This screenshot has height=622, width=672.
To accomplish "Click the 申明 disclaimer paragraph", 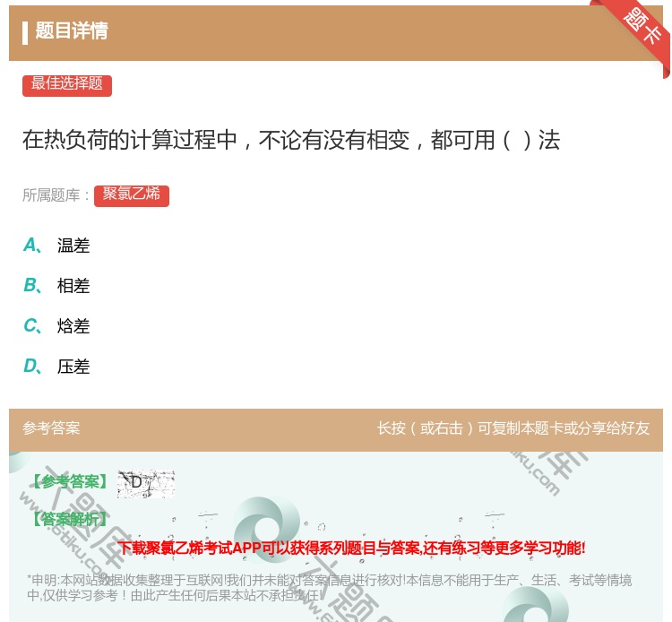I will click(329, 588).
